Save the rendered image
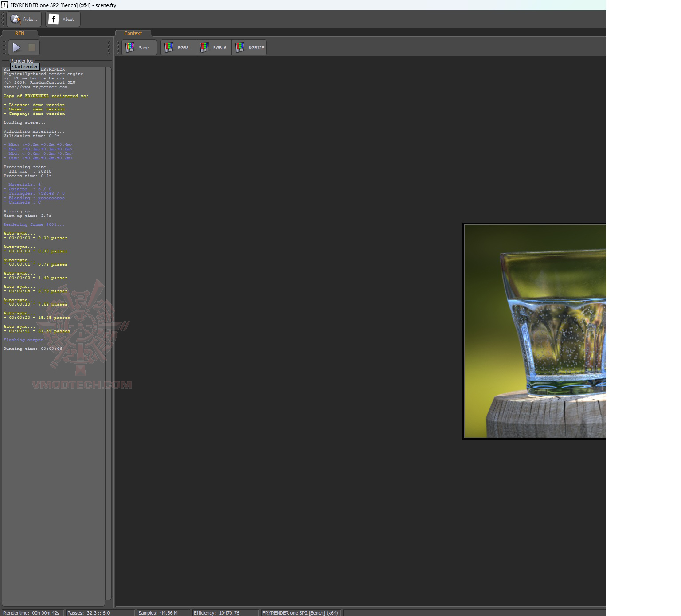Screen dimensions: 681x616 (x=139, y=47)
